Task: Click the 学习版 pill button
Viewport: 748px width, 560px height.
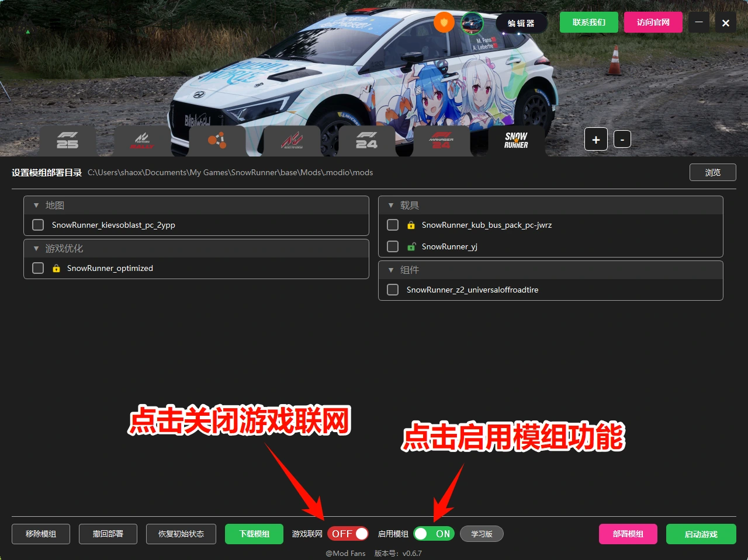Action: click(482, 534)
